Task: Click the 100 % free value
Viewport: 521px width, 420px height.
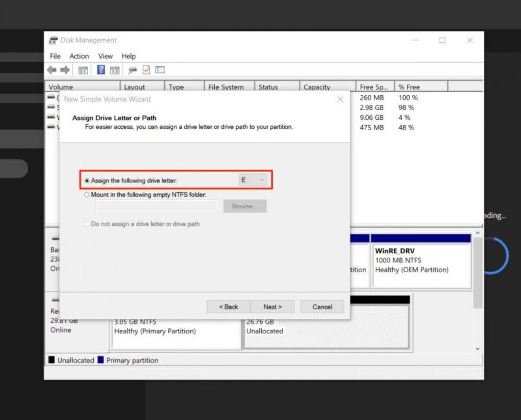Action: (408, 98)
